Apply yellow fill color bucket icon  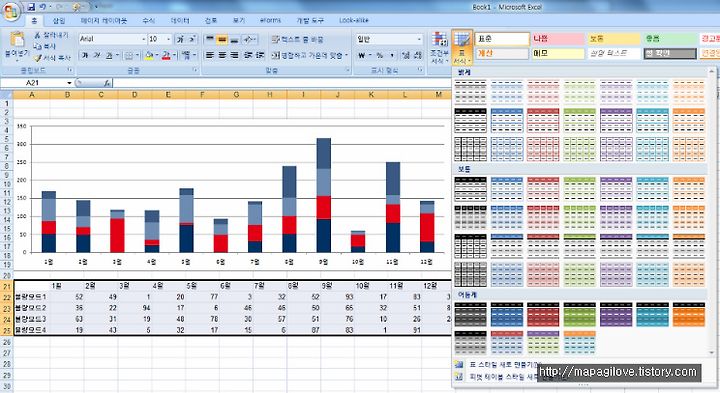(x=149, y=56)
